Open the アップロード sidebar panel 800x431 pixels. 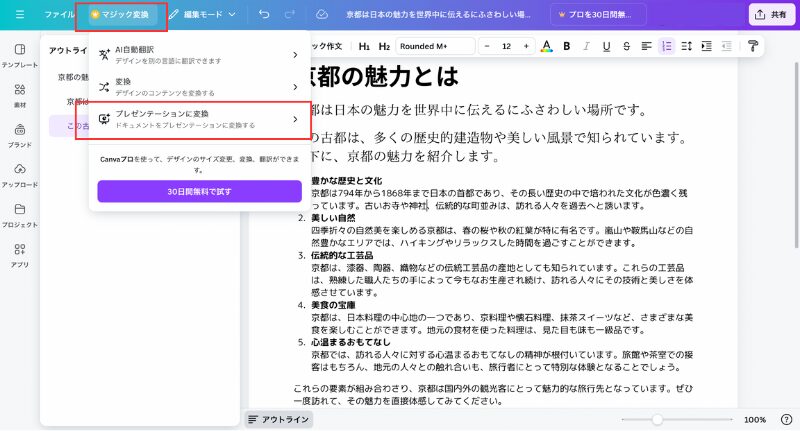click(19, 175)
